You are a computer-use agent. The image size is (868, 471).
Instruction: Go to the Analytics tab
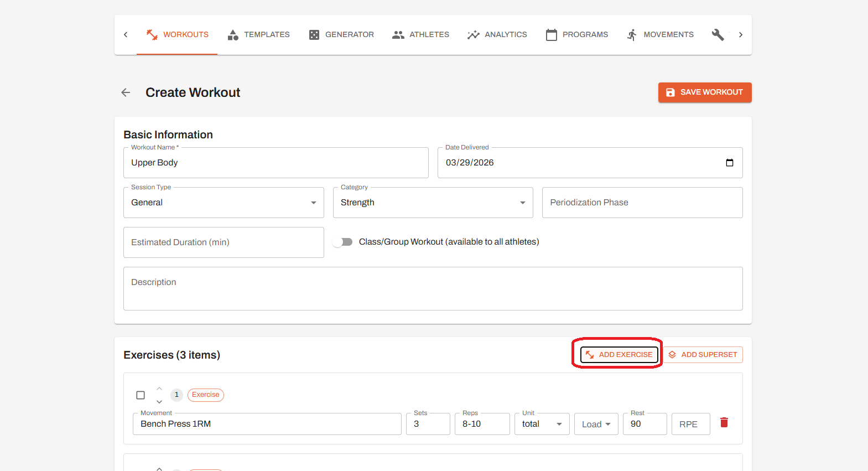click(497, 35)
